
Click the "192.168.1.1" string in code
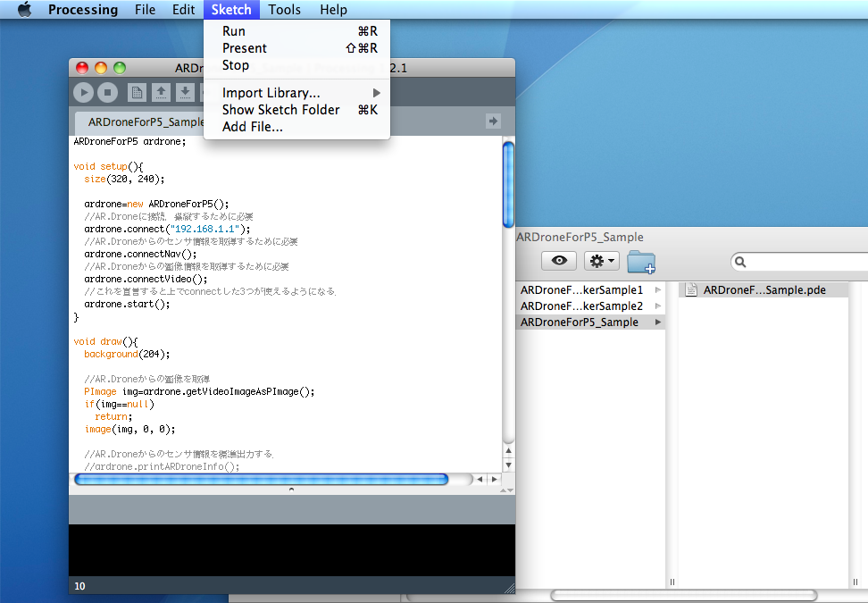coord(204,229)
